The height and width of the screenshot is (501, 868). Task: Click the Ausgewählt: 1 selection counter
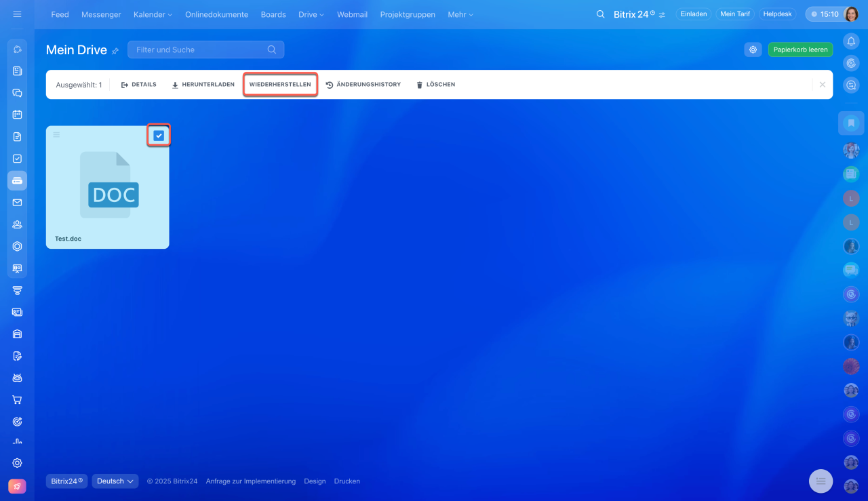point(79,85)
